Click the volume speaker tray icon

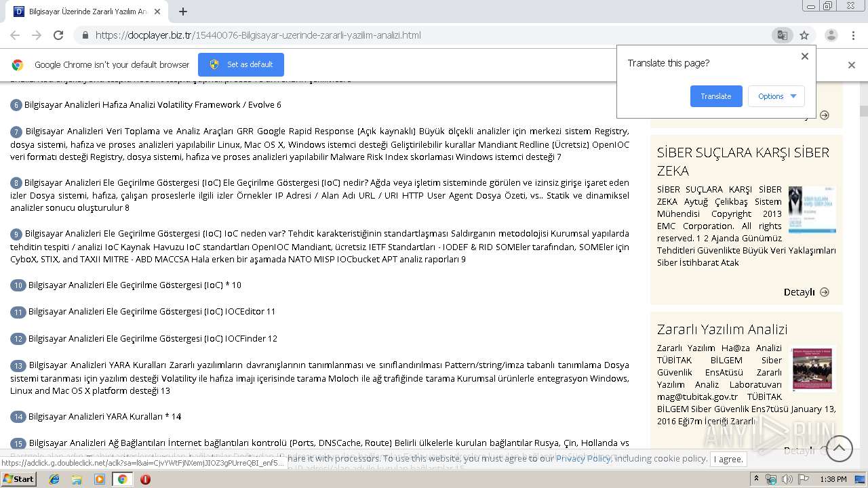point(787,479)
